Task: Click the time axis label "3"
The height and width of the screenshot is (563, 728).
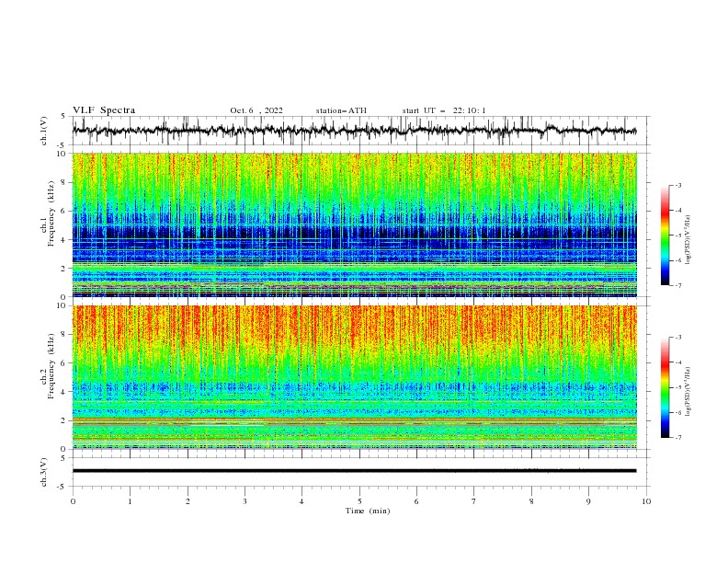Action: click(245, 501)
